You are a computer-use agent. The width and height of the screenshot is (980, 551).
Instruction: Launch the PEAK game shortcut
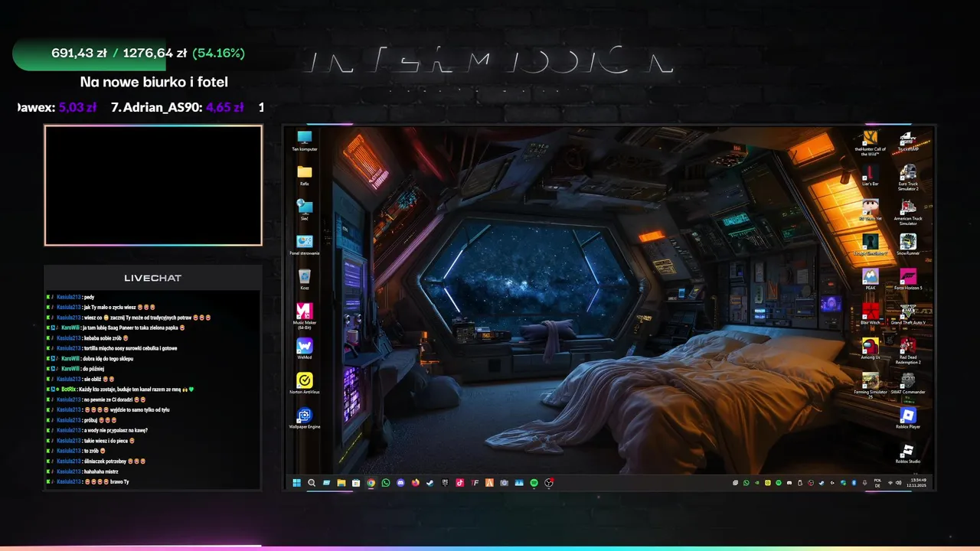tap(870, 279)
